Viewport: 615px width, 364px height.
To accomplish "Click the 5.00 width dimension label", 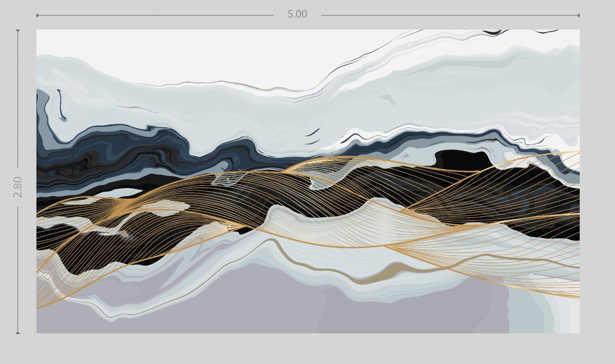I will [297, 14].
